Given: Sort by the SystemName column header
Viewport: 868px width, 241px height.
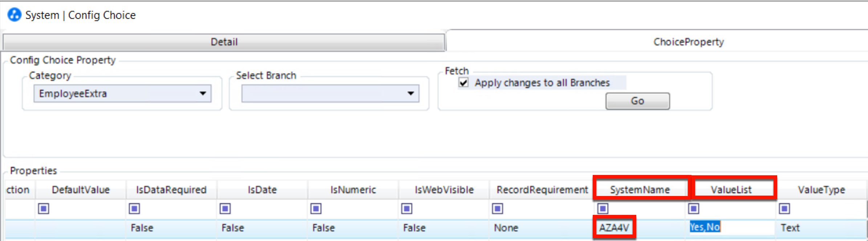Looking at the screenshot, I should (640, 190).
